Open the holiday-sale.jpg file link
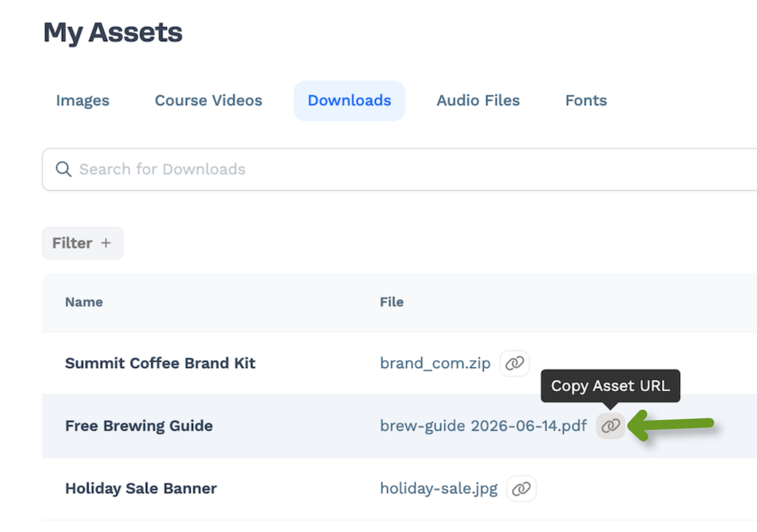 click(439, 488)
